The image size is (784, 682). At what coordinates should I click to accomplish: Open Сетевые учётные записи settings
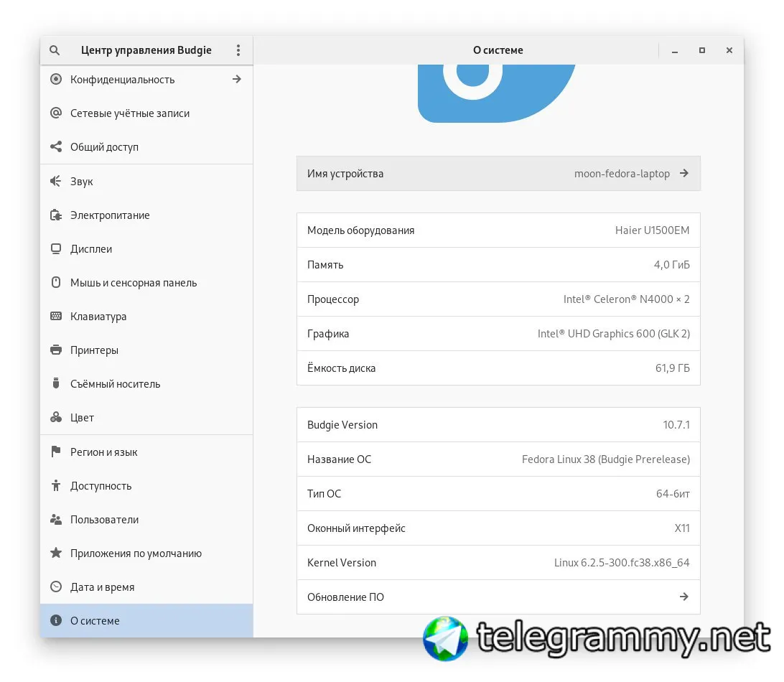click(x=146, y=113)
